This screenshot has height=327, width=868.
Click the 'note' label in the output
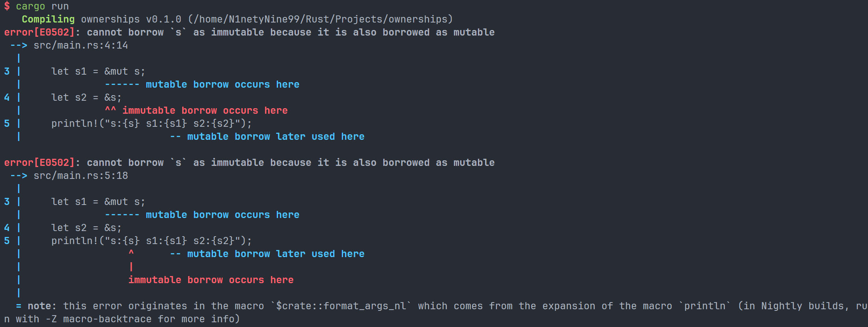pos(39,306)
